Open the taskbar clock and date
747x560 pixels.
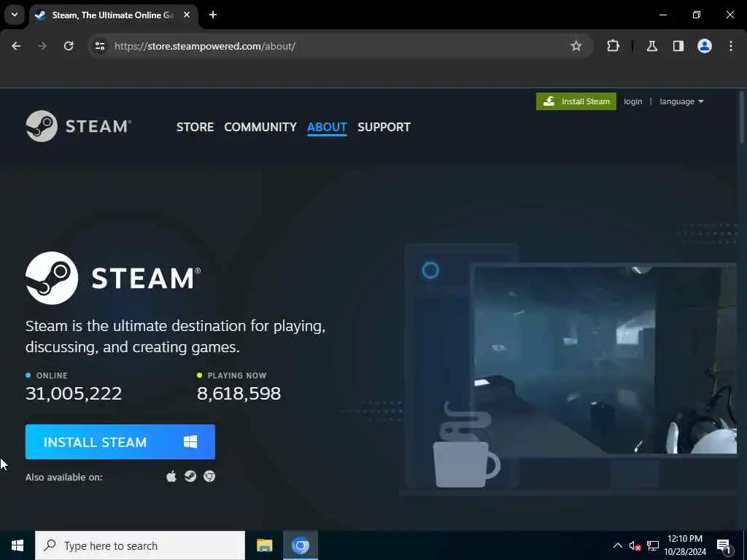pyautogui.click(x=685, y=545)
